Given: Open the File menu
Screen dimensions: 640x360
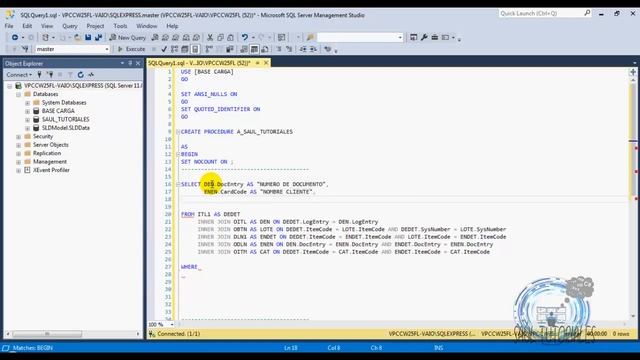Looking at the screenshot, I should 9,26.
